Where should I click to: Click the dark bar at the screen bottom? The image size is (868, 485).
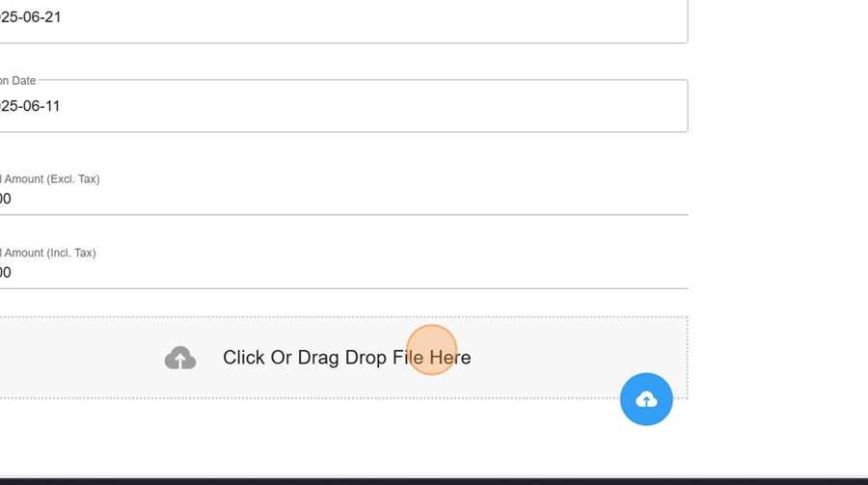[x=434, y=482]
